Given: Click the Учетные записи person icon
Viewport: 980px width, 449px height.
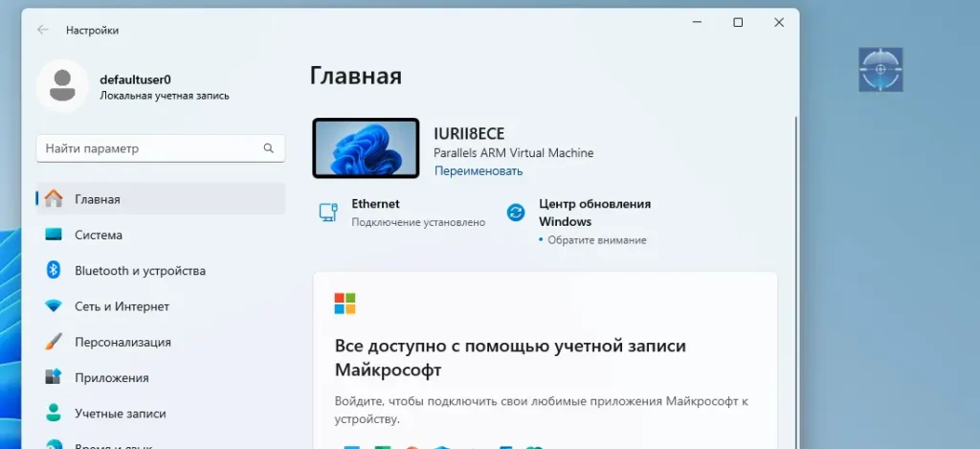Looking at the screenshot, I should tap(54, 413).
